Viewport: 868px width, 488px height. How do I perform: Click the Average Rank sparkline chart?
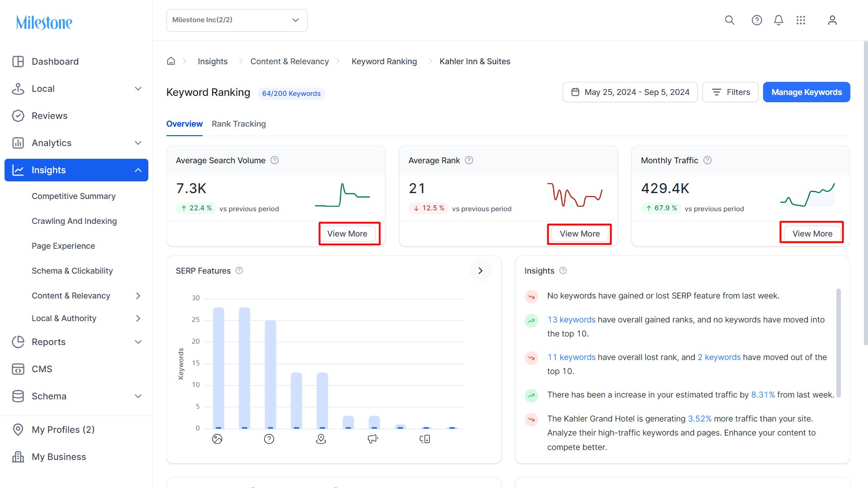click(x=575, y=195)
